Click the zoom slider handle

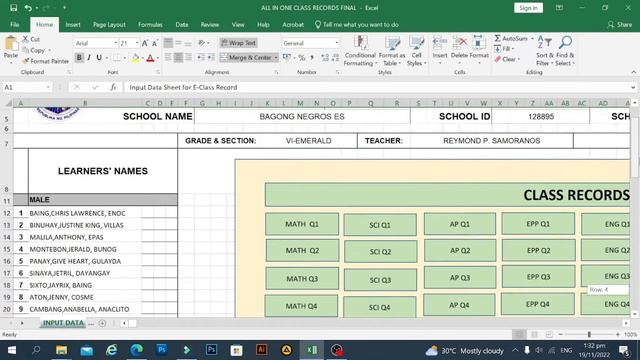click(589, 334)
